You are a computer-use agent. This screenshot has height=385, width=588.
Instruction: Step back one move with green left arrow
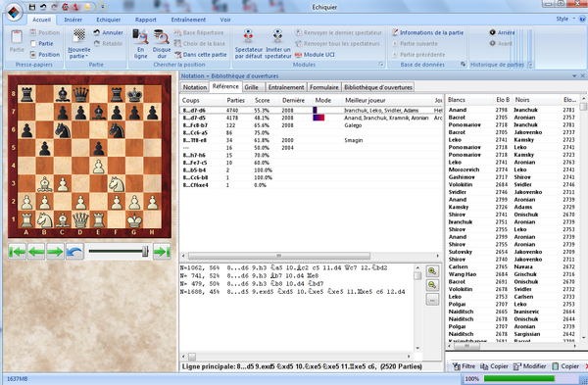[36, 252]
